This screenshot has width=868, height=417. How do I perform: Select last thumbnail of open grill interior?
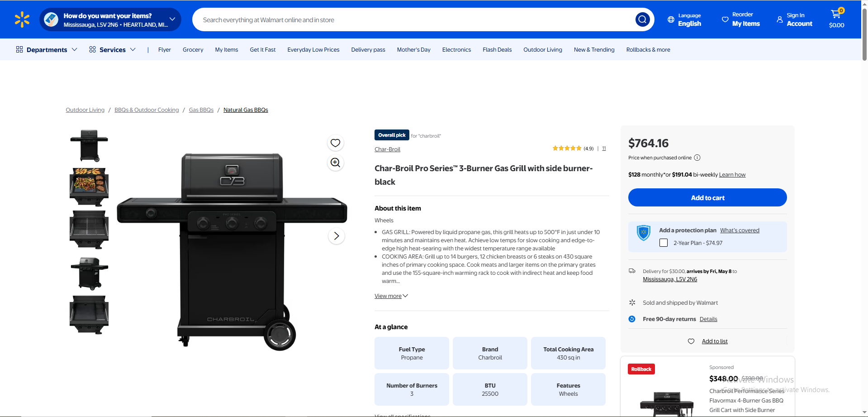tap(89, 315)
